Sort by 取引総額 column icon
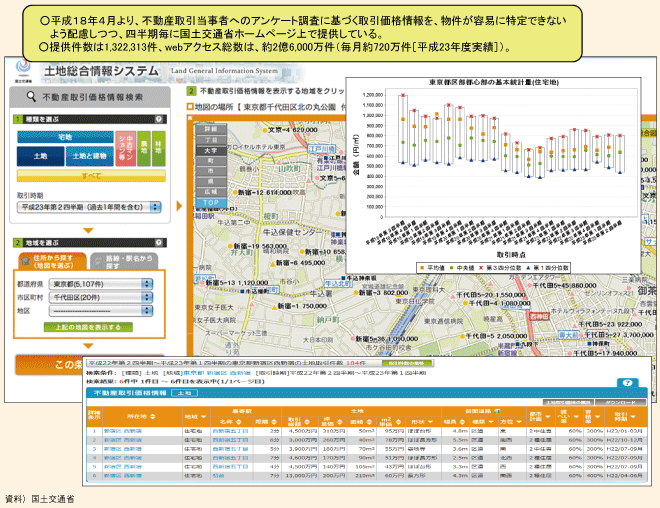The image size is (660, 508). tap(307, 422)
